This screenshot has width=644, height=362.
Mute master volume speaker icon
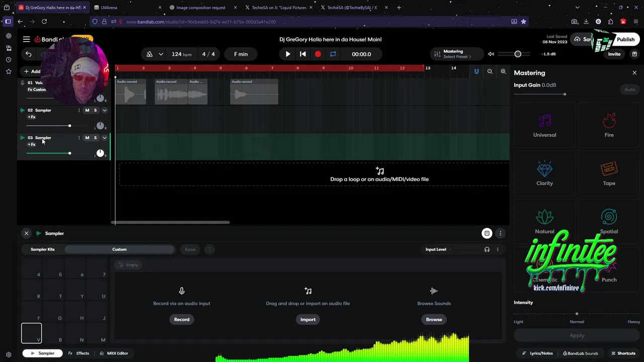pos(491,54)
